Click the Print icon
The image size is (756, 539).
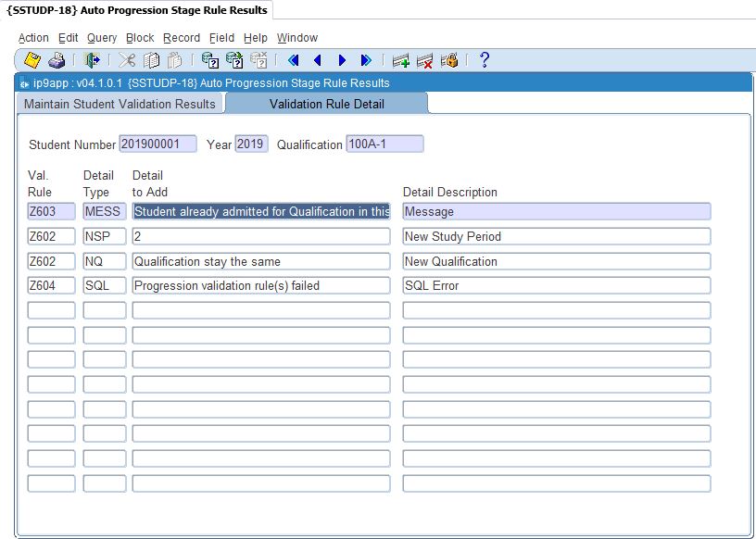click(x=57, y=60)
